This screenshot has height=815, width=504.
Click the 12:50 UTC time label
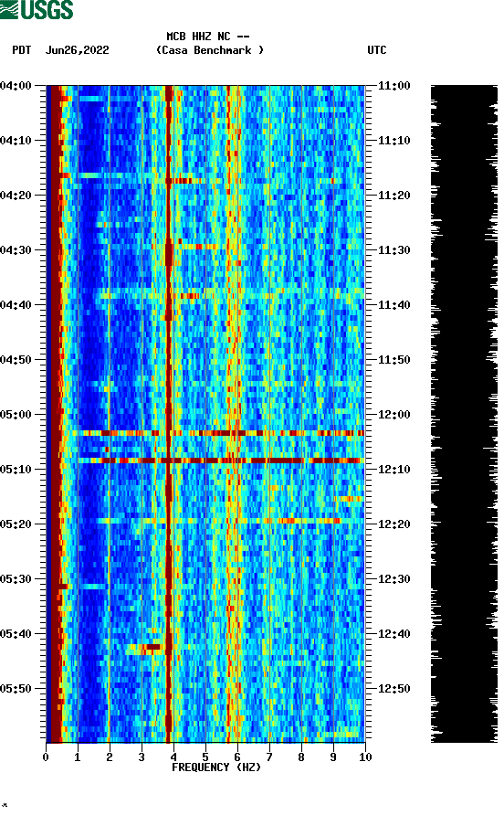pyautogui.click(x=394, y=689)
